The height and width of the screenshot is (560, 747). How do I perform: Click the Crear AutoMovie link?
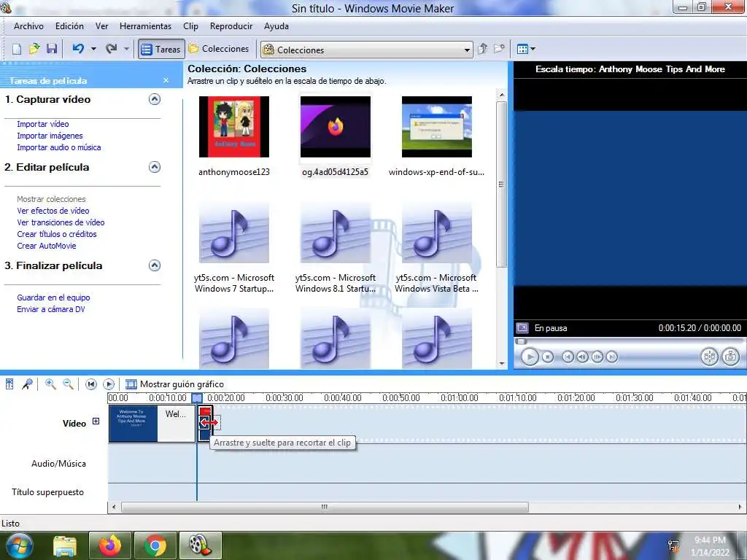click(47, 246)
